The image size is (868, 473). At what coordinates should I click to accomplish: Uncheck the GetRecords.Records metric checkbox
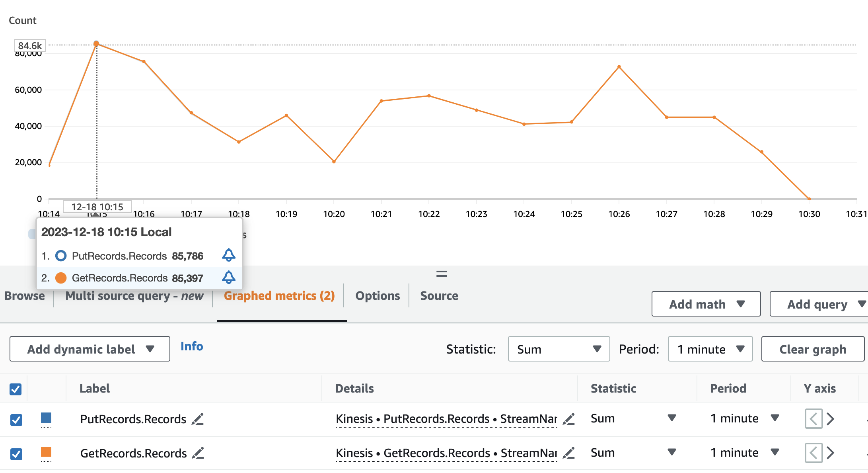[16, 454]
